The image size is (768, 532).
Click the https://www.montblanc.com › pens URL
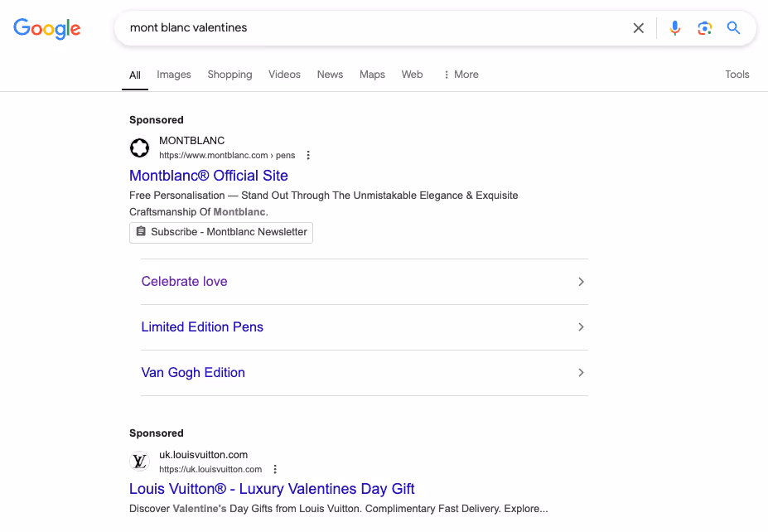coord(227,155)
